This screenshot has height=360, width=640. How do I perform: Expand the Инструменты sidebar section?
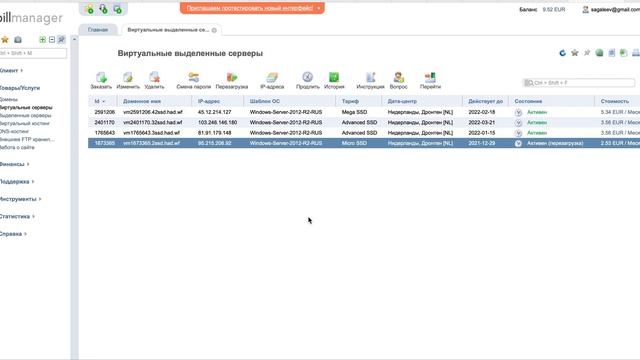(x=20, y=199)
